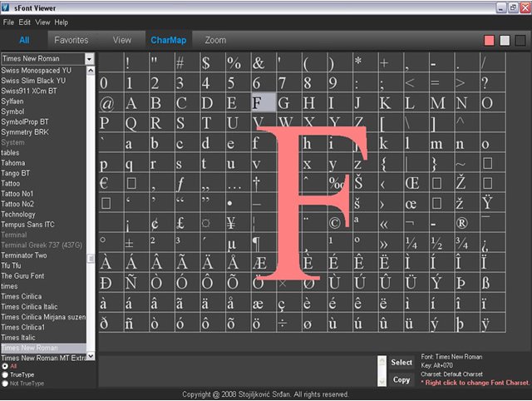Click the font list scroll-up arrow

coord(91,70)
